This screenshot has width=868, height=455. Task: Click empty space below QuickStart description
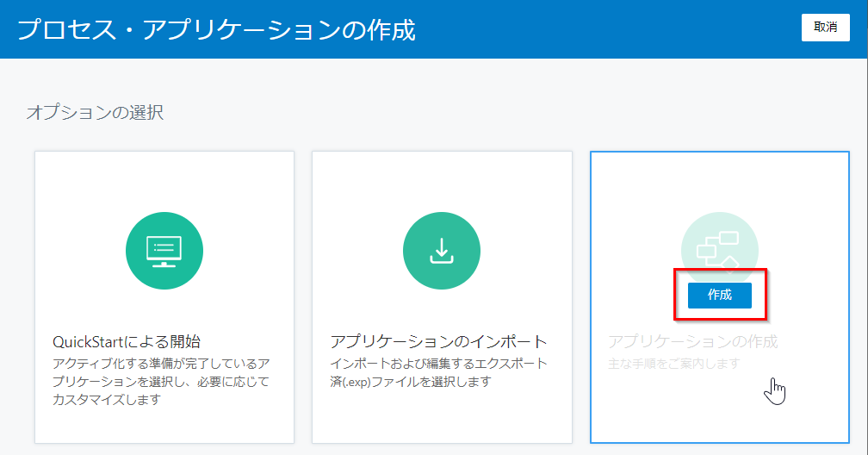[x=164, y=424]
